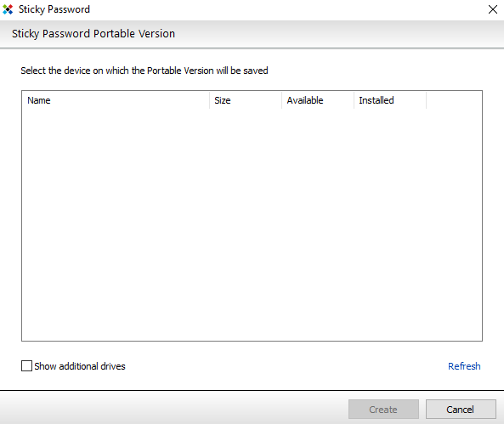Close the Sticky Password dialog window
The image size is (504, 424).
click(492, 9)
